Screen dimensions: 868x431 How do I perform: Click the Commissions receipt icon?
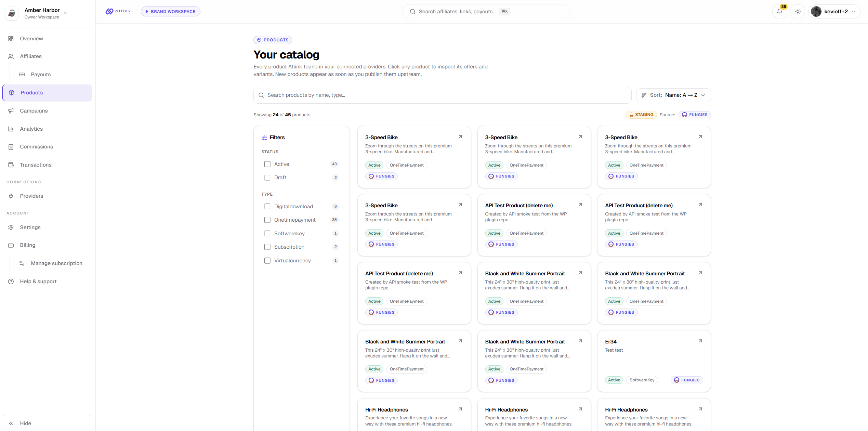tap(11, 147)
